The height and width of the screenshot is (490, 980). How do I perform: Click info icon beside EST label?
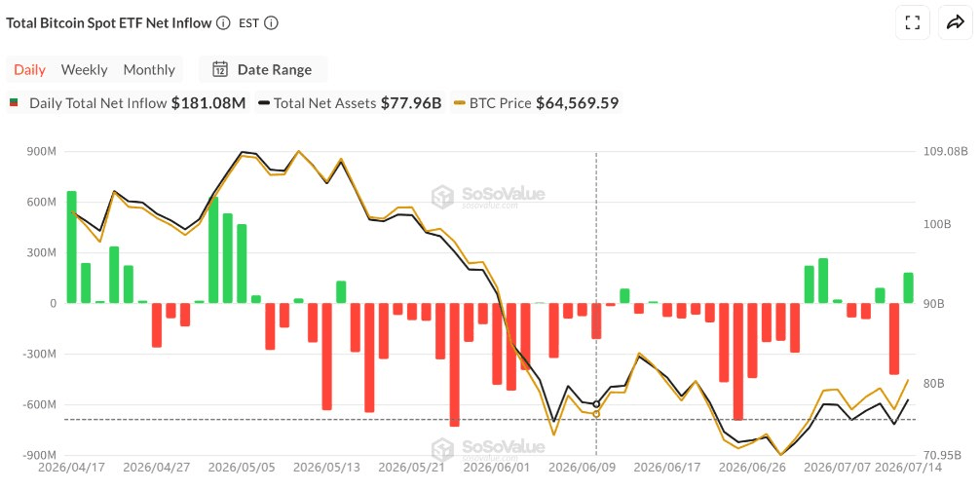pos(271,23)
